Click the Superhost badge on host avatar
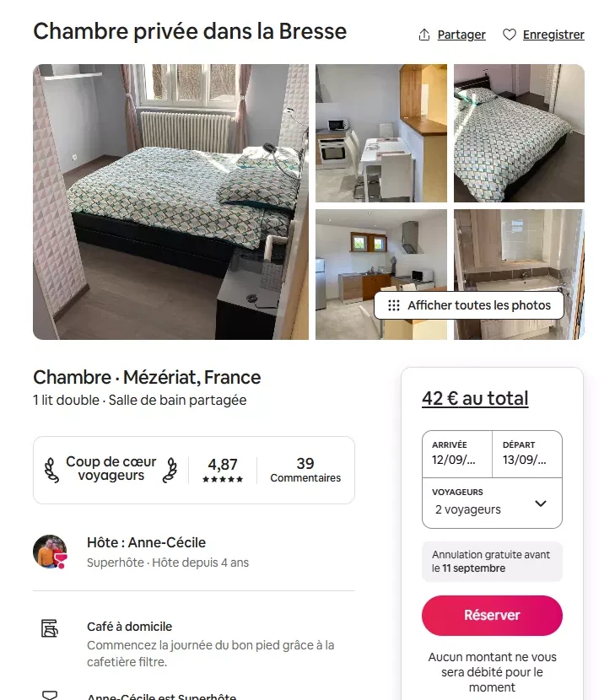The width and height of the screenshot is (615, 700). (x=61, y=561)
